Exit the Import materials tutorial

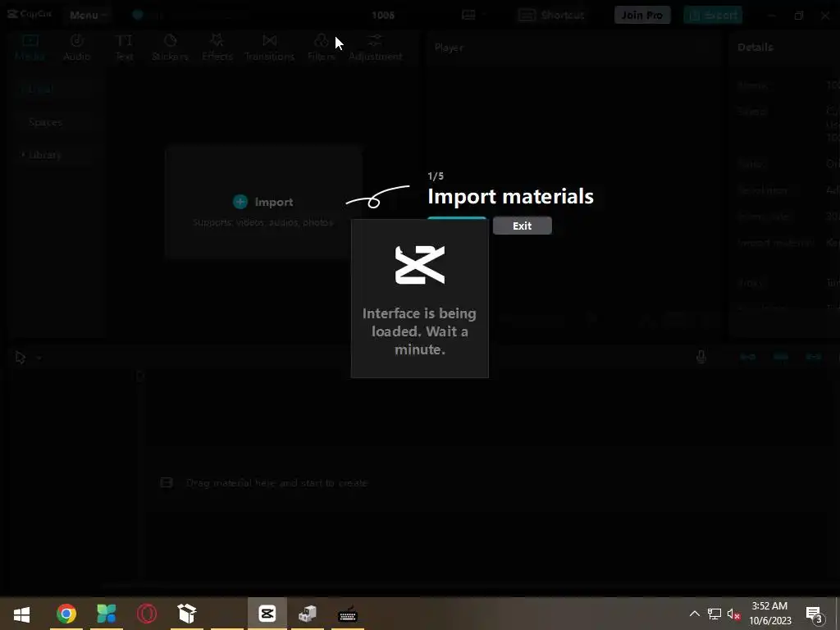pyautogui.click(x=523, y=226)
